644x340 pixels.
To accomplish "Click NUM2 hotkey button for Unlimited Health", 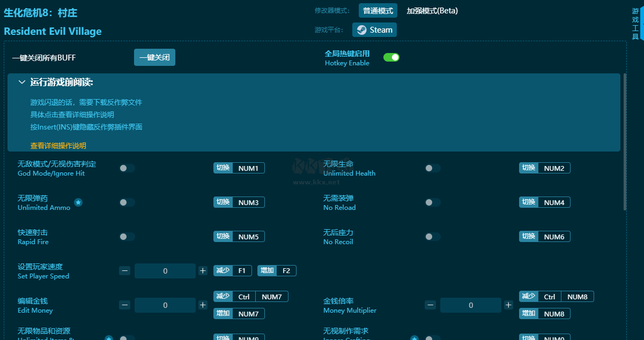I will (545, 168).
